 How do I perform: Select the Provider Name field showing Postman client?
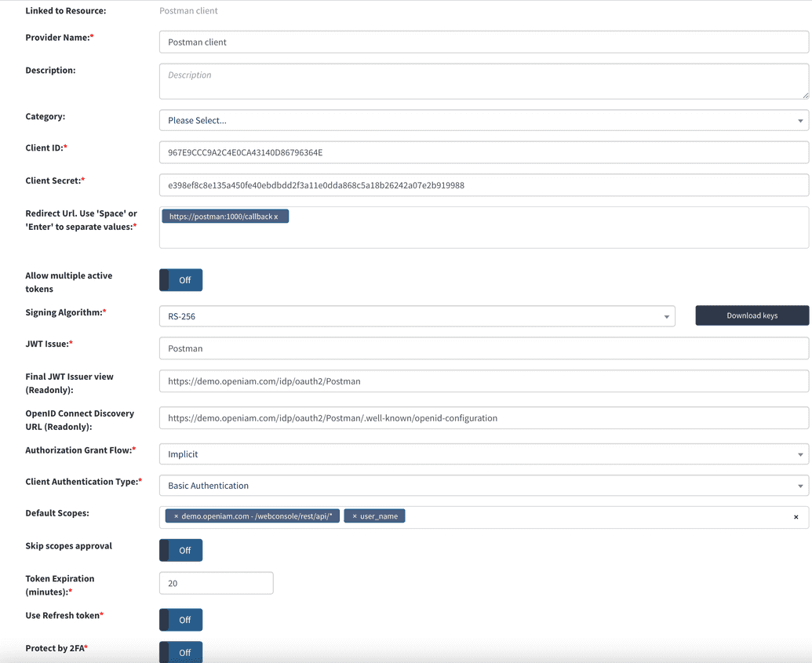pyautogui.click(x=484, y=42)
